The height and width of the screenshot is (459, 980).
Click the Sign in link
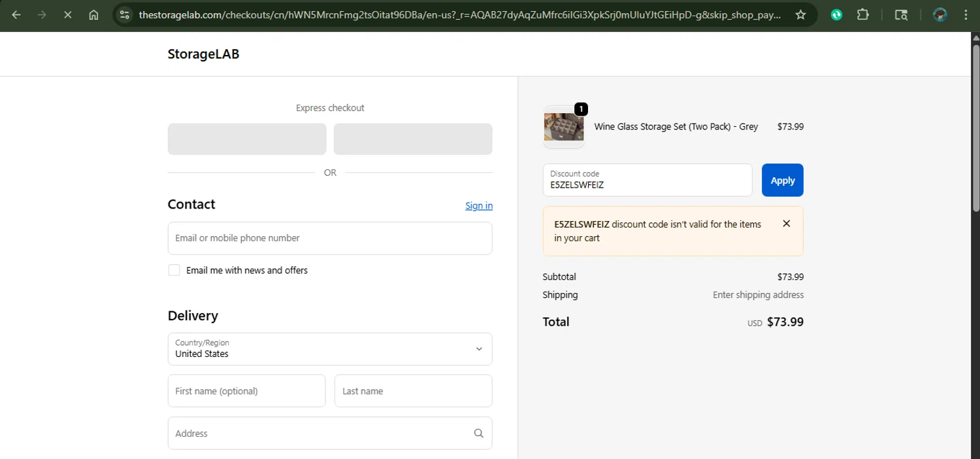(479, 205)
